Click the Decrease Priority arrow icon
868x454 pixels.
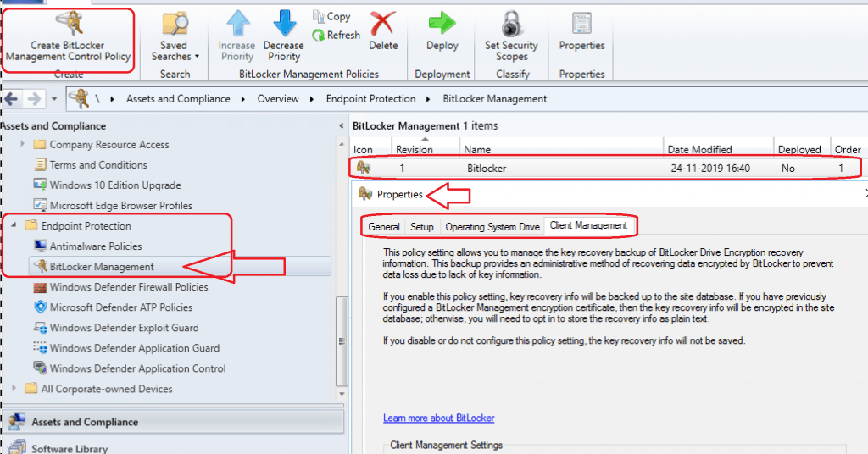[283, 23]
